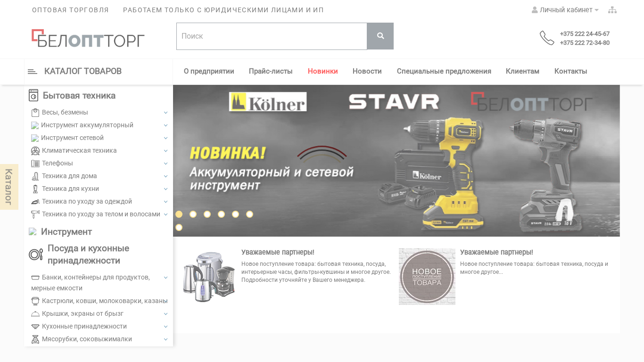Screen dimensions: 644x362
Task: Expand the Телефоны chevron
Action: 166,164
